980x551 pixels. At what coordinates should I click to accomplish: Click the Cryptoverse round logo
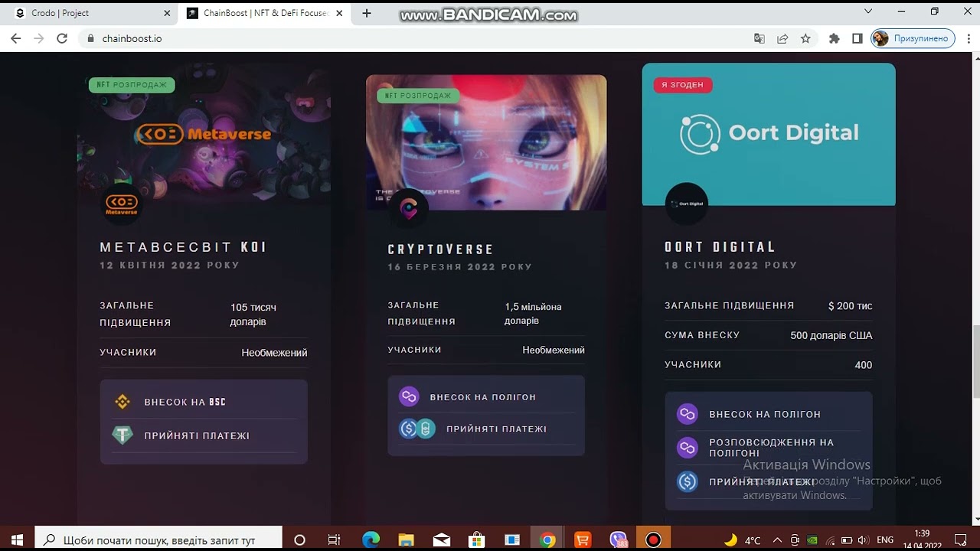(409, 209)
